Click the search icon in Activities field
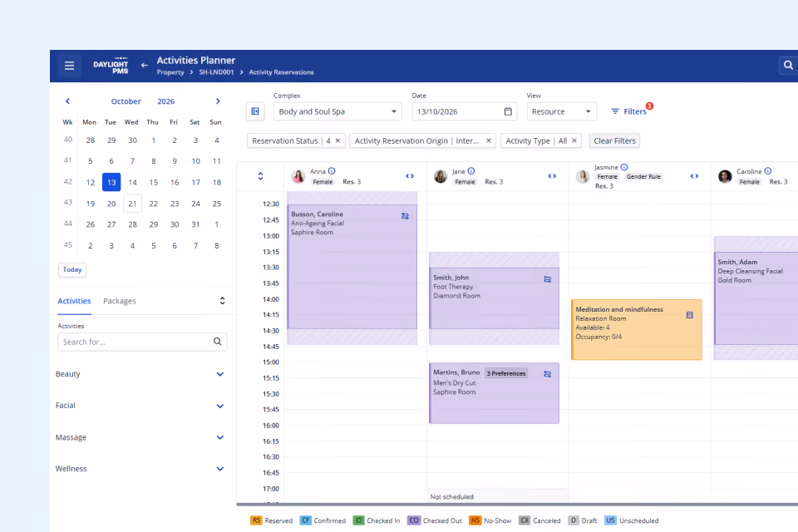This screenshot has width=798, height=532. 217,342
